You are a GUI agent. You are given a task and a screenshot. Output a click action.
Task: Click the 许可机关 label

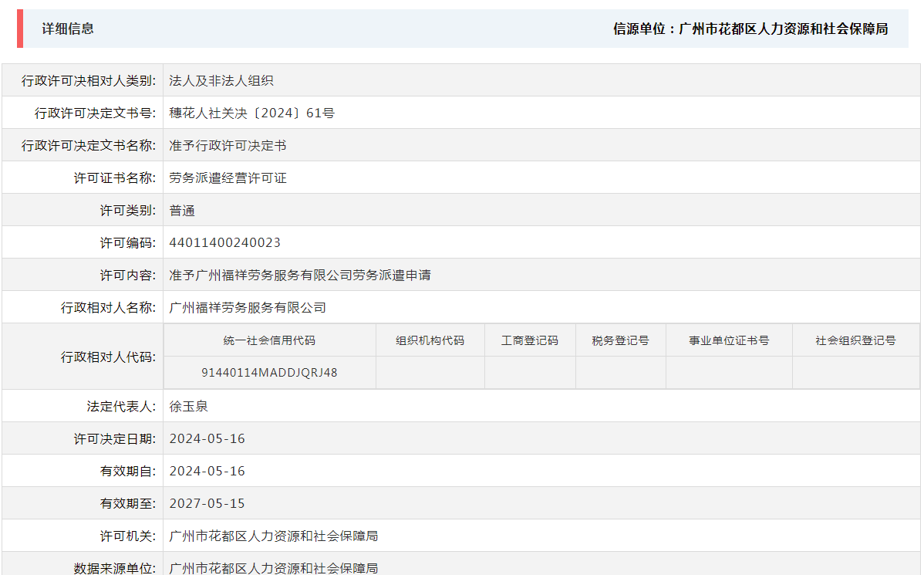[x=127, y=536]
